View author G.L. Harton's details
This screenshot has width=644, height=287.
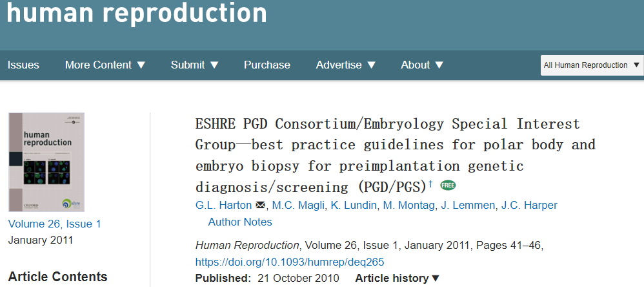click(223, 206)
